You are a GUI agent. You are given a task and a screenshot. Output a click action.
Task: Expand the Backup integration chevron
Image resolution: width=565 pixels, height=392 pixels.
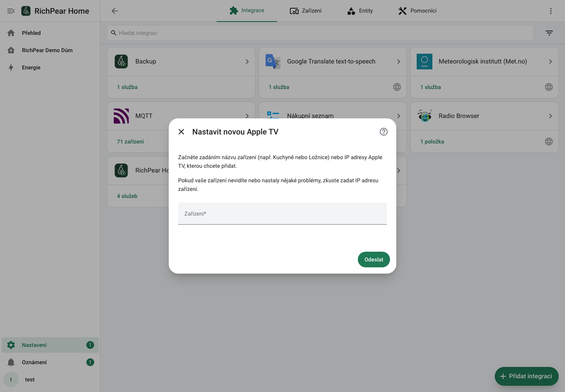[x=247, y=62]
